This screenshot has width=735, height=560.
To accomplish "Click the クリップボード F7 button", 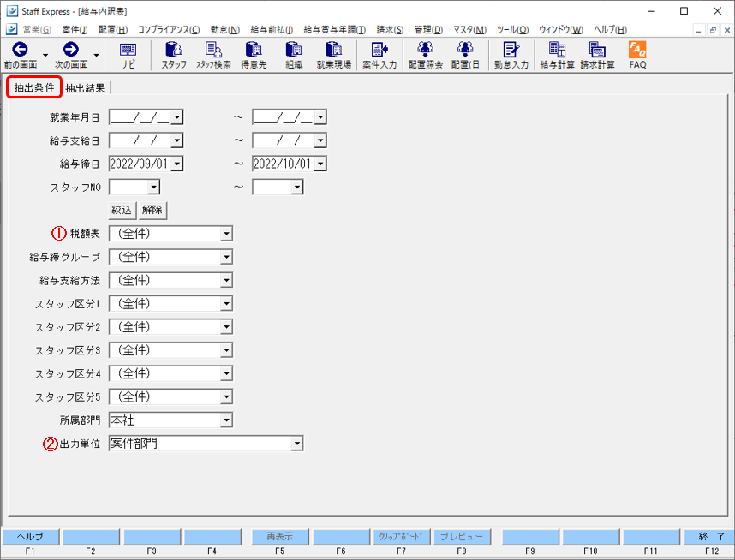I will coord(401,537).
